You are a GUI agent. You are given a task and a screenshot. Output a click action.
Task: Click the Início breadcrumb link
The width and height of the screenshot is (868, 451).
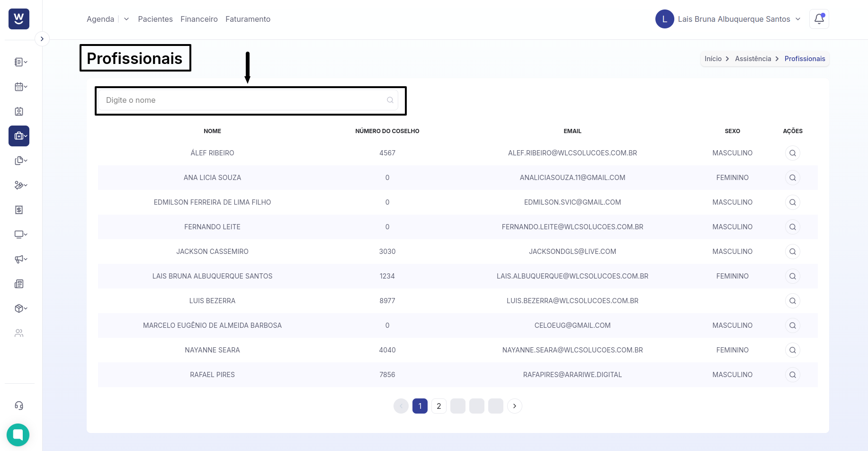(x=713, y=59)
